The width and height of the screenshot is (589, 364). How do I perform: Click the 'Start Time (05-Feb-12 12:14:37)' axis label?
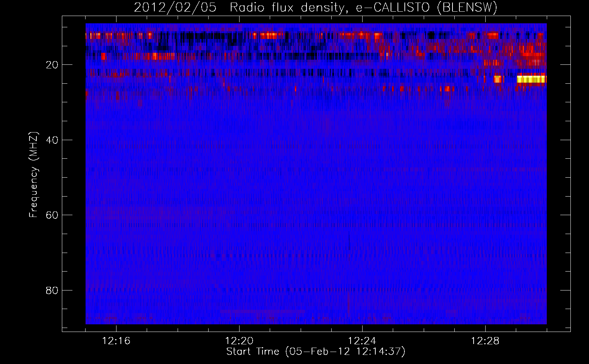316,352
